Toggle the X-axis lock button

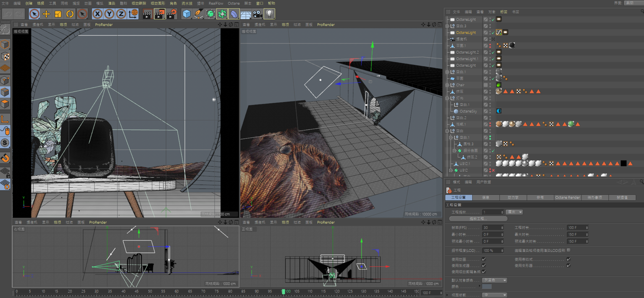point(98,14)
